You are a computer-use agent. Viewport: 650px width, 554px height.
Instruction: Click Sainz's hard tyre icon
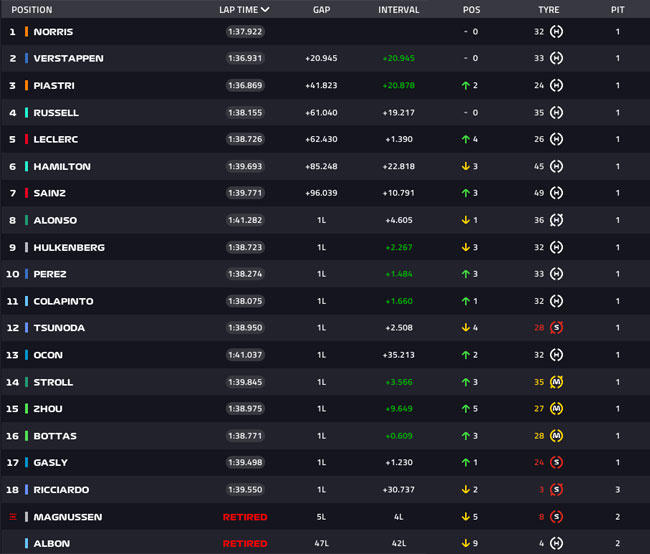point(556,193)
